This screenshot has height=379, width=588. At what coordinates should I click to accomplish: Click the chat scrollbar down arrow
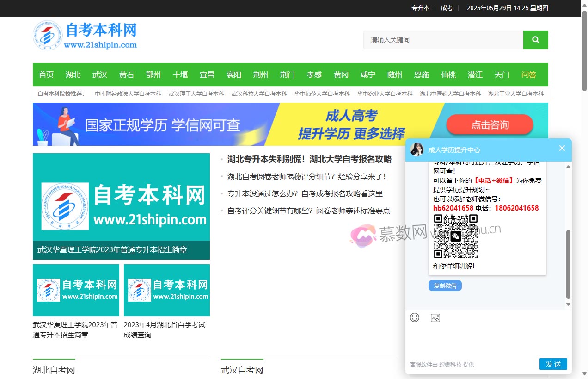pos(568,304)
